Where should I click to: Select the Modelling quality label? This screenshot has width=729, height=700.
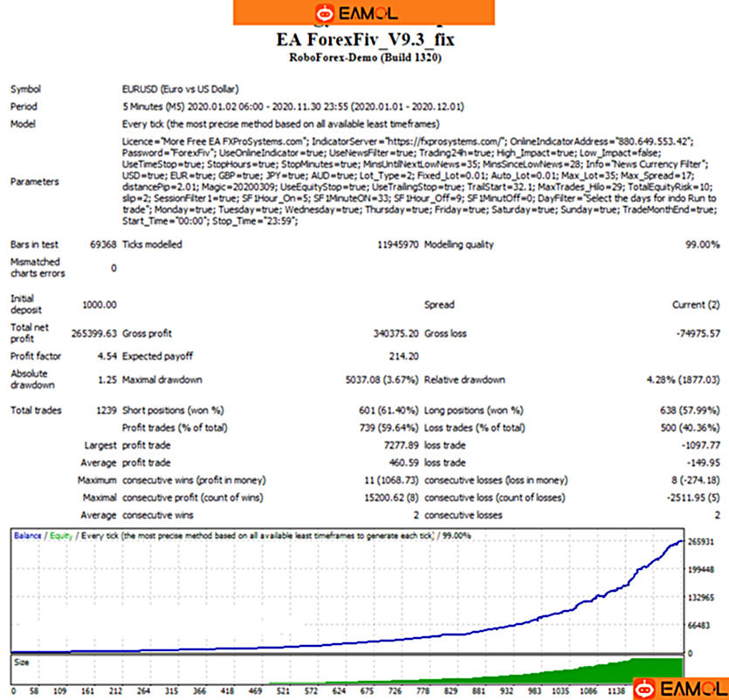point(459,244)
